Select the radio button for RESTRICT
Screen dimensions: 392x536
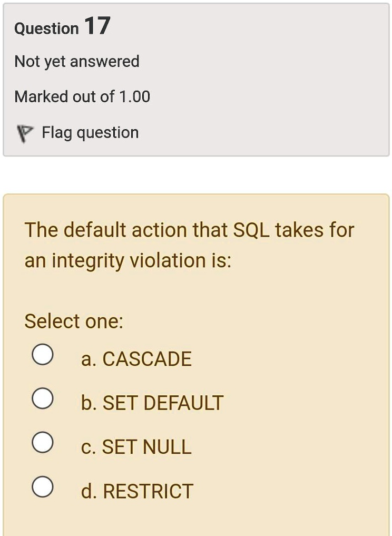42,486
